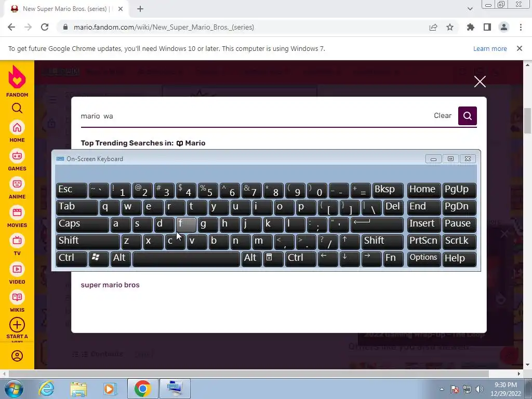This screenshot has width=532, height=399.
Task: Click the Options key on keyboard
Action: (424, 259)
